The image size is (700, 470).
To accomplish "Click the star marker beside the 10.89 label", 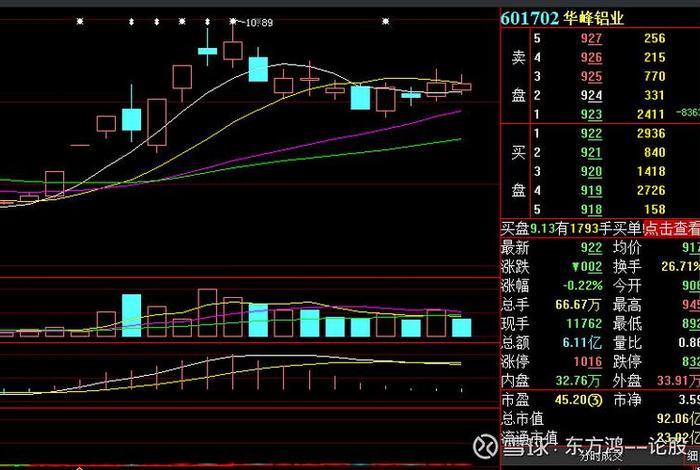I will [x=233, y=21].
